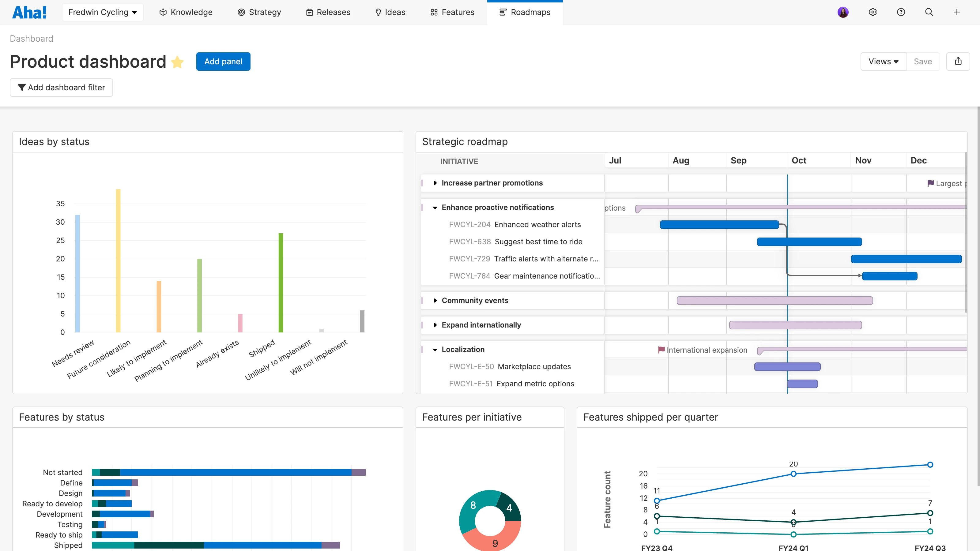Viewport: 980px width, 551px height.
Task: Open the user avatar profile menu
Action: [x=843, y=12]
